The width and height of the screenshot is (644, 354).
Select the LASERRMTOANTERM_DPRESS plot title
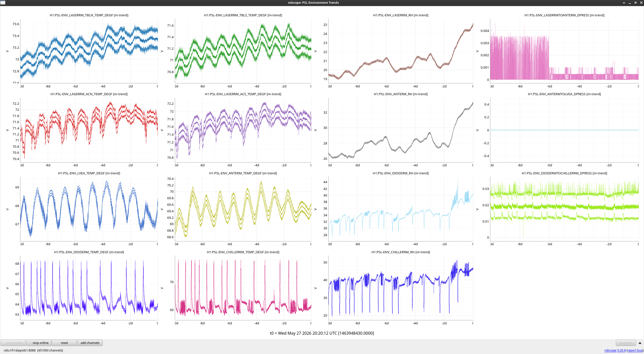pyautogui.click(x=565, y=15)
